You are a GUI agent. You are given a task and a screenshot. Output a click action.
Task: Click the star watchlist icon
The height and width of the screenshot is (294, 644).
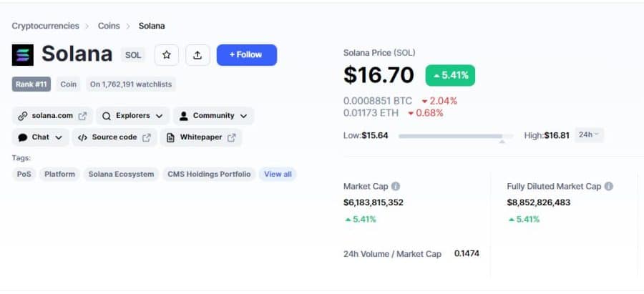click(166, 55)
